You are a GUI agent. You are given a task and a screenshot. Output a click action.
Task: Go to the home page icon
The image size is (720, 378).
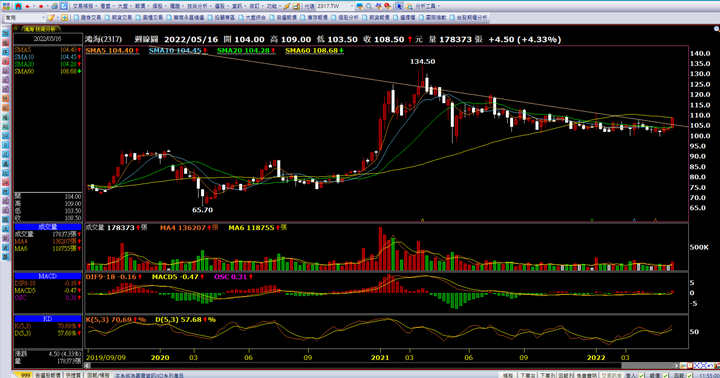point(18,6)
